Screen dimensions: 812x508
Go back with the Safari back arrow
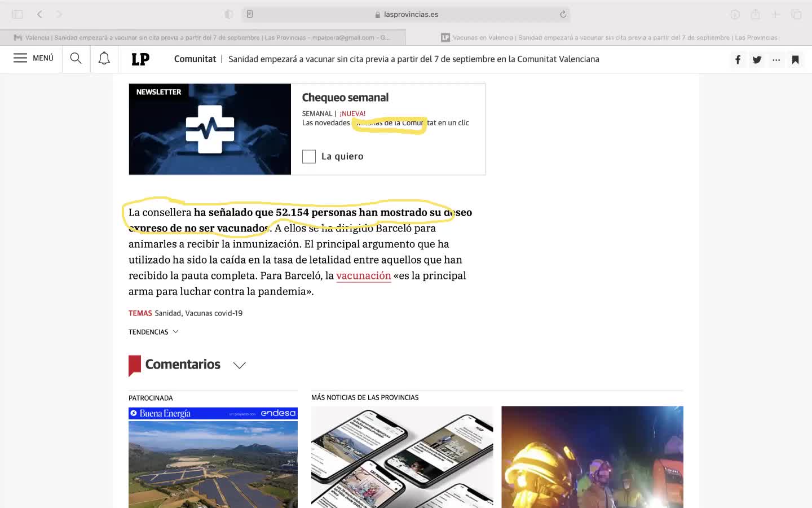coord(39,14)
